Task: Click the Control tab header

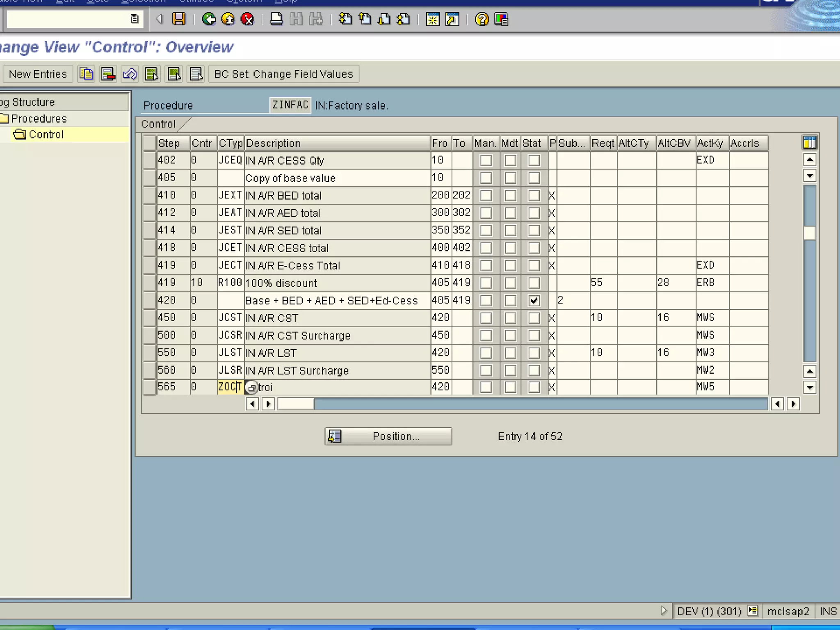Action: [x=158, y=124]
